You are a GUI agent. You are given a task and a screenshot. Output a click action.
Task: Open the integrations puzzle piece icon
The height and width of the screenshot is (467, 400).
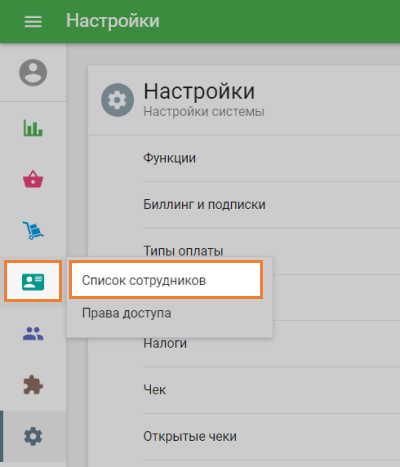tap(33, 385)
